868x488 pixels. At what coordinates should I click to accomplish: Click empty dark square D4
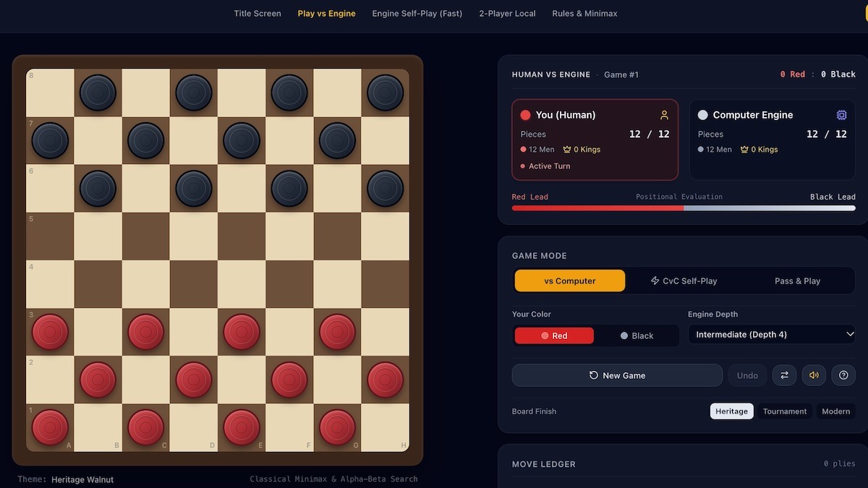[x=194, y=284]
